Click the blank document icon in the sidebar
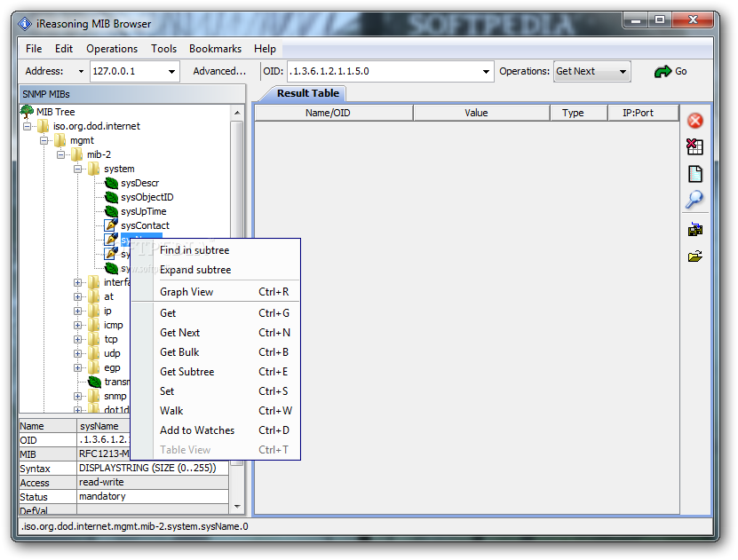The height and width of the screenshot is (560, 738). 695,173
